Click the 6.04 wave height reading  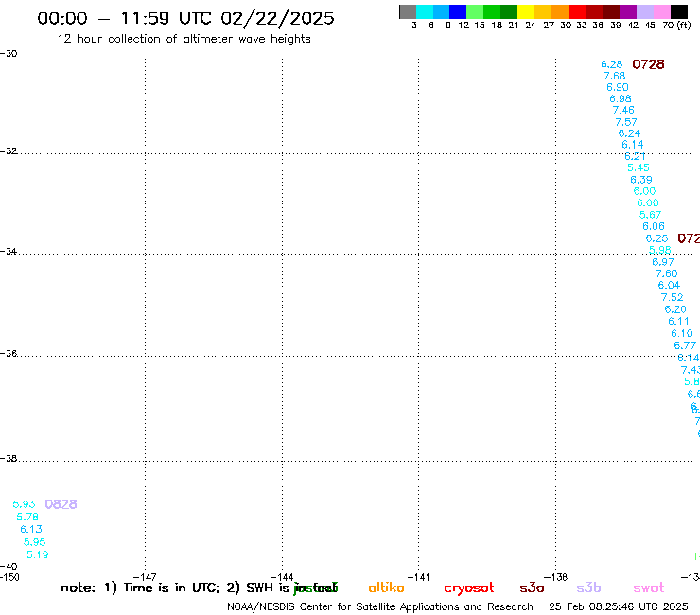(x=669, y=285)
